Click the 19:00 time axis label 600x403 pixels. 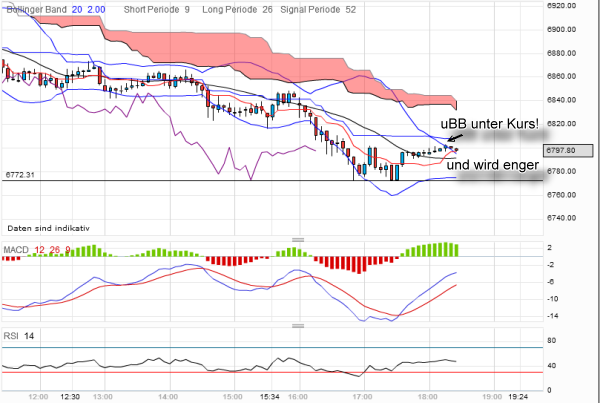[x=492, y=396]
